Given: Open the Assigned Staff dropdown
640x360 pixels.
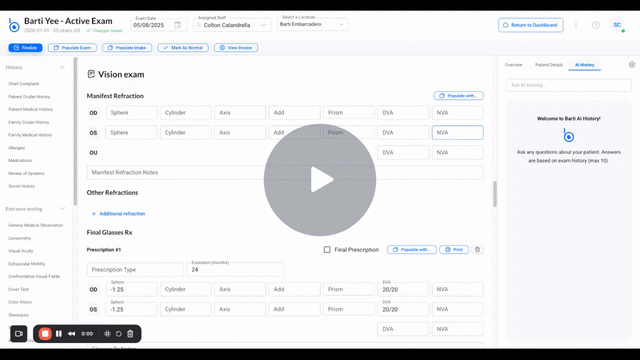Looking at the screenshot, I should pos(232,25).
